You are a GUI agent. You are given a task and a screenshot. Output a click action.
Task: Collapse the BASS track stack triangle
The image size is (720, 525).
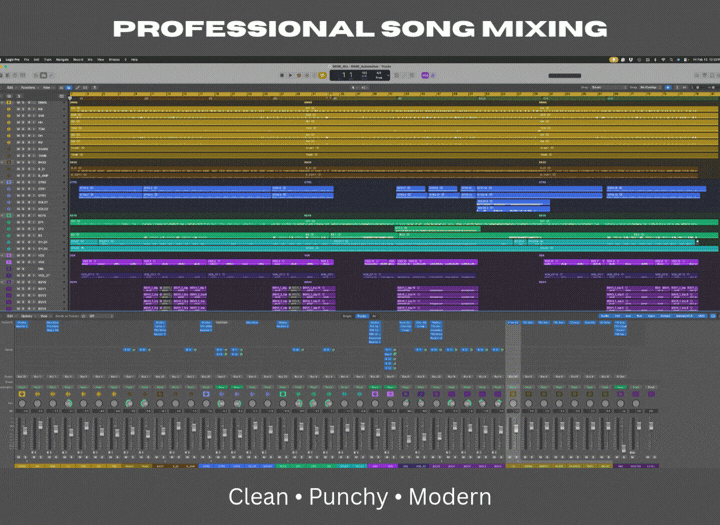pos(3,162)
